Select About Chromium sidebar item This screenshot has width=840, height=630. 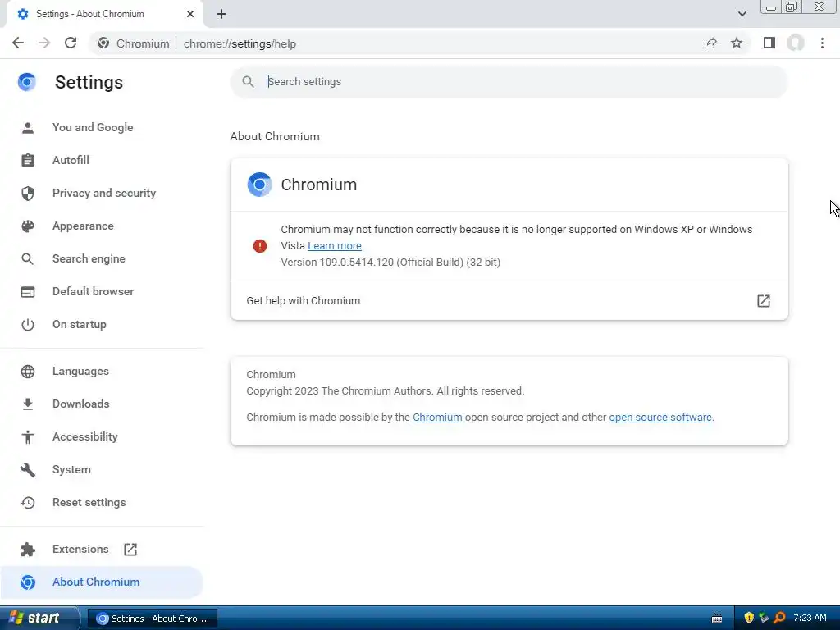pyautogui.click(x=102, y=582)
